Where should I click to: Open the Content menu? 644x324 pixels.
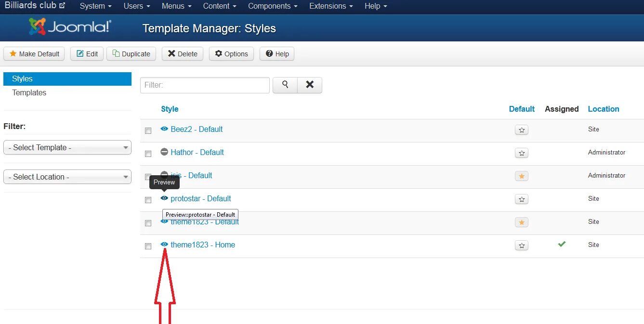pos(220,6)
